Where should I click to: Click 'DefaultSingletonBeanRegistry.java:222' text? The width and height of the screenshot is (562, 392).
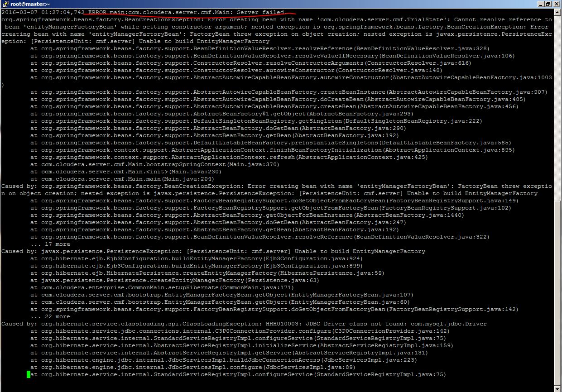pos(413,121)
